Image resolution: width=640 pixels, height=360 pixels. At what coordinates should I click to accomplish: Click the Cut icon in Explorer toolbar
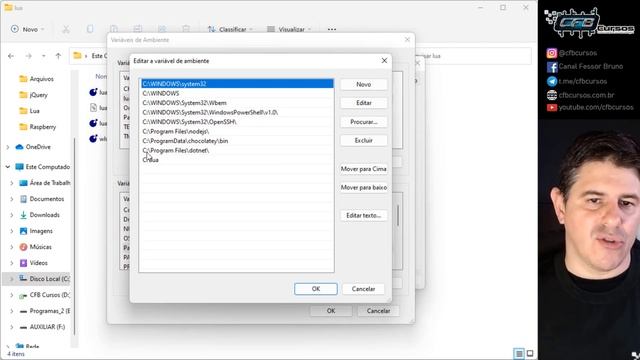66,29
